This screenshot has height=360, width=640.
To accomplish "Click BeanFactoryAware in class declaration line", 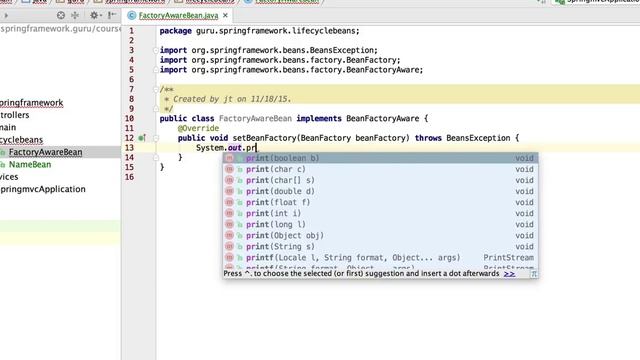I will 382,118.
